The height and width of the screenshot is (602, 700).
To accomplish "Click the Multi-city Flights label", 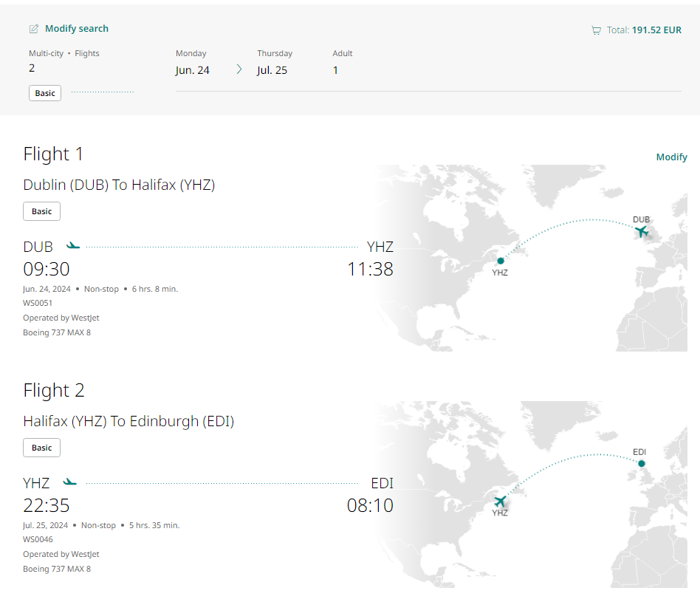I will (x=64, y=53).
